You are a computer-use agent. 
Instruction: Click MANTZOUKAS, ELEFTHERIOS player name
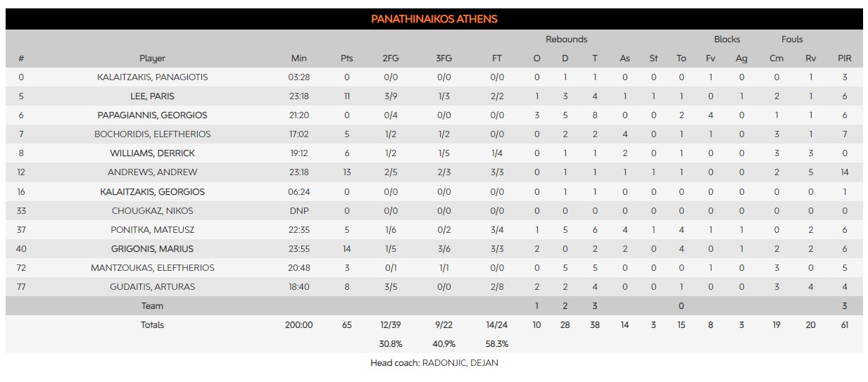point(152,268)
